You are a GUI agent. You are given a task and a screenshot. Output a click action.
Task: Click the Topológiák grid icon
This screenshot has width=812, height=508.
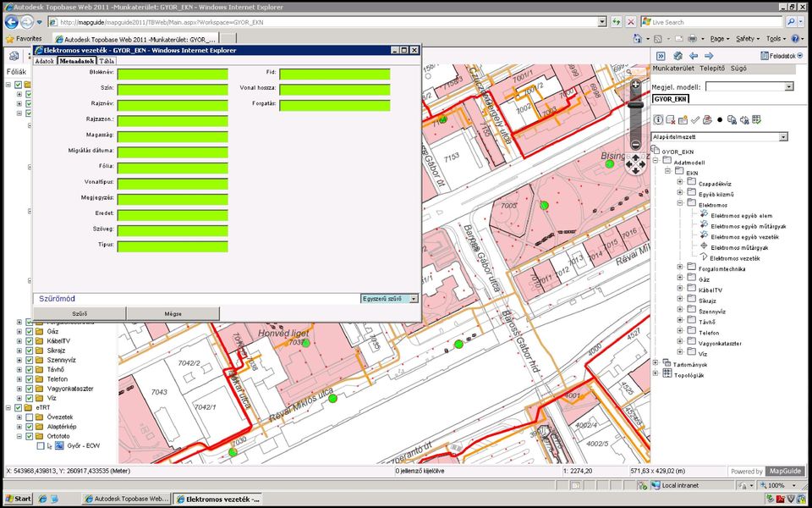pos(667,373)
